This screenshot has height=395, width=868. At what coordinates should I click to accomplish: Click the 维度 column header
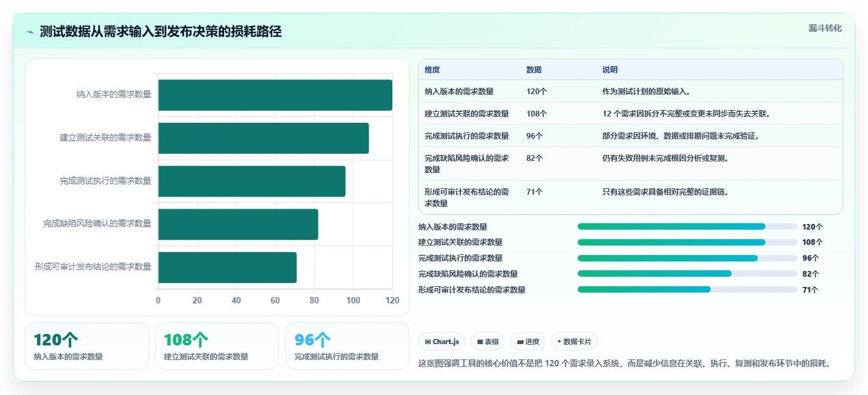tap(432, 70)
